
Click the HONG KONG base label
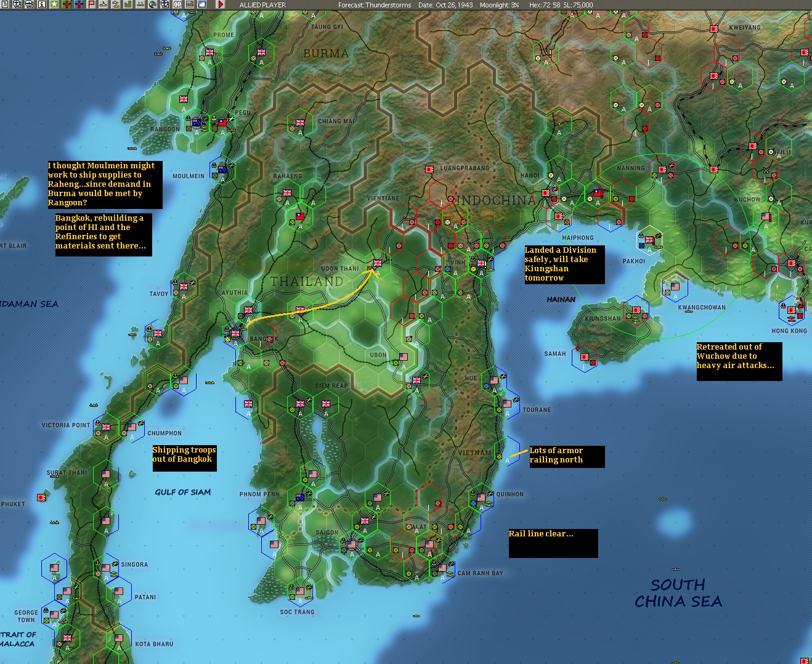point(789,331)
